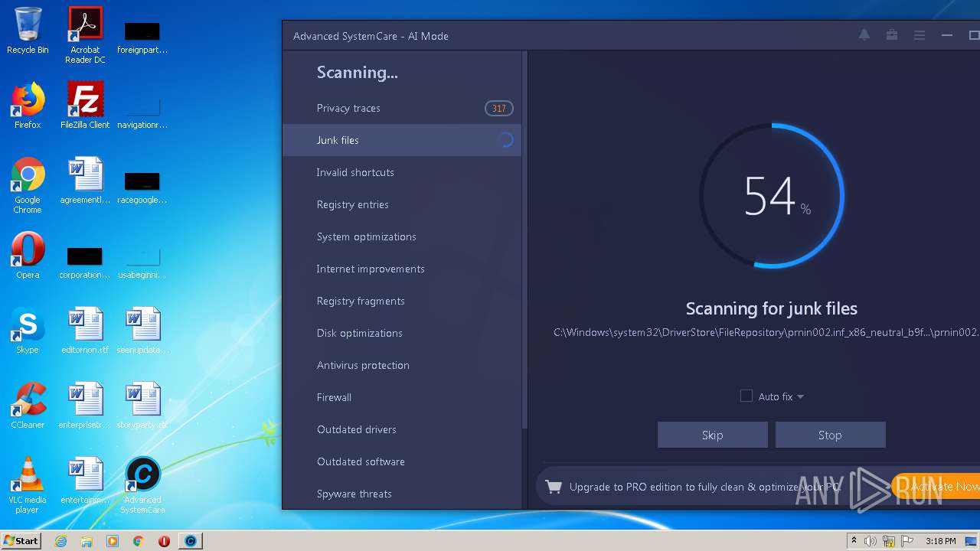
Task: Open Internet Explorer from taskbar
Action: click(61, 541)
